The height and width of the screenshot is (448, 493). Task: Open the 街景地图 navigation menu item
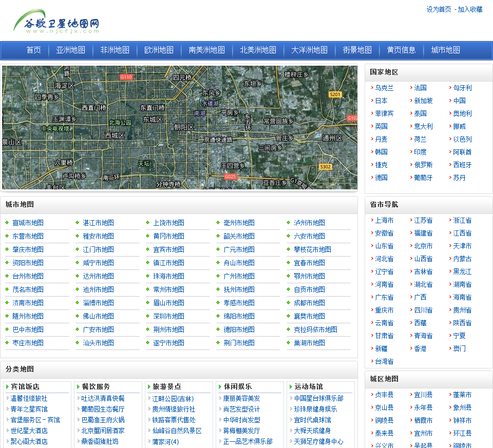357,50
